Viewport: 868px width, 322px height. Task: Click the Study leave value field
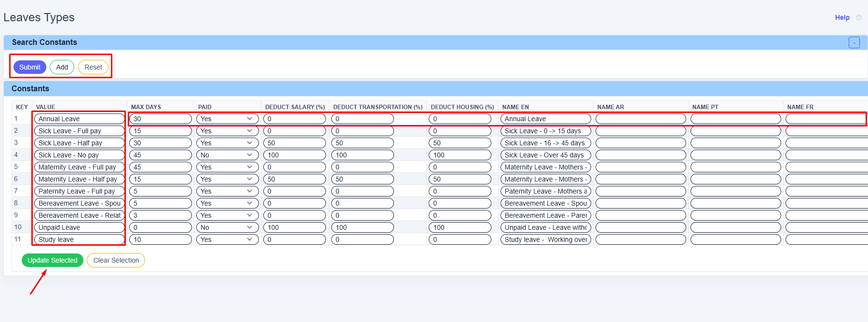tap(80, 239)
